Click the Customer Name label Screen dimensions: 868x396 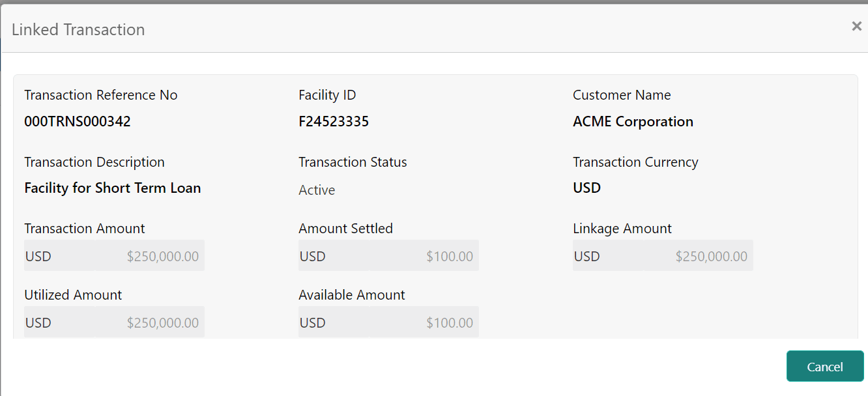tap(622, 94)
